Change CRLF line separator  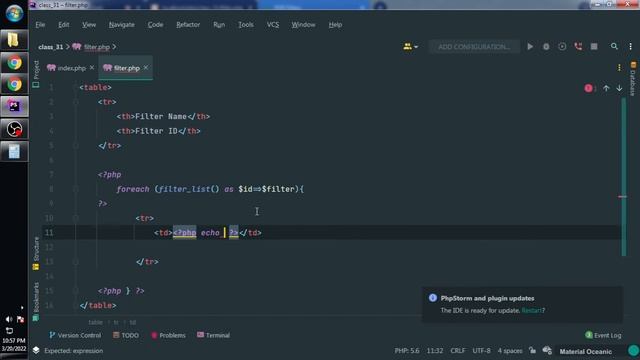click(x=458, y=351)
